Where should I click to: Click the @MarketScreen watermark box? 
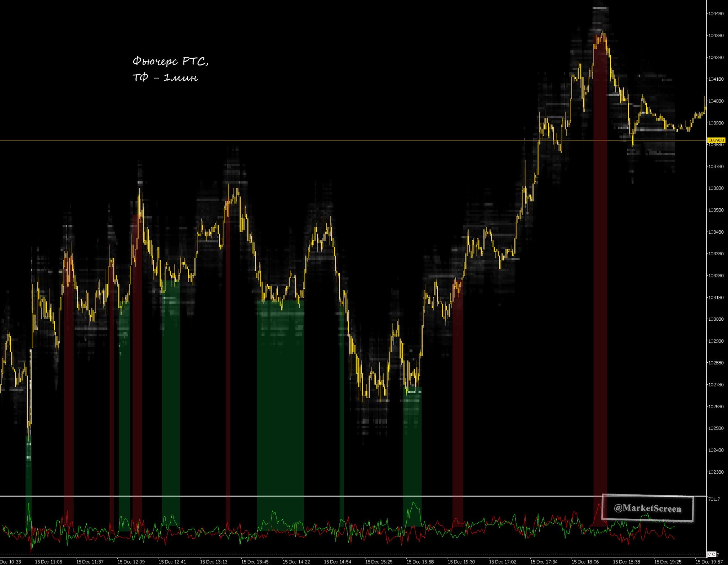click(x=647, y=508)
